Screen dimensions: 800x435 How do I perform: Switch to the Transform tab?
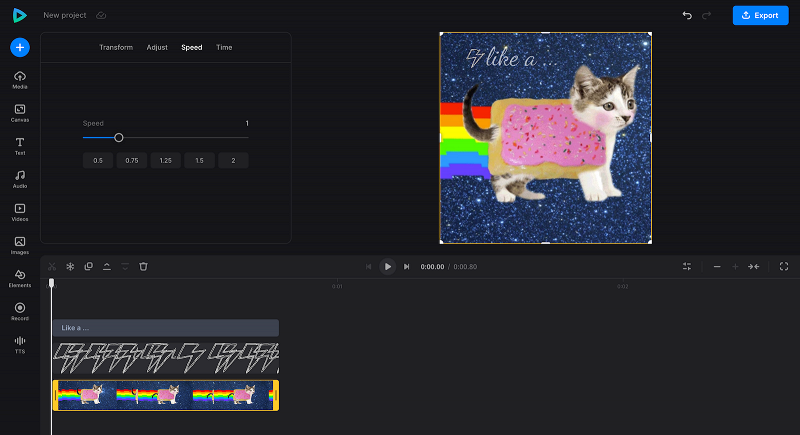click(116, 47)
